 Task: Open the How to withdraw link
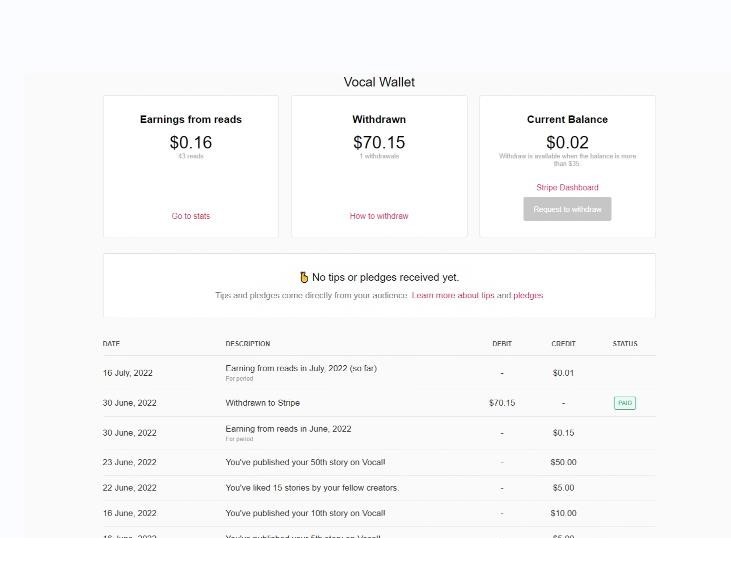379,216
